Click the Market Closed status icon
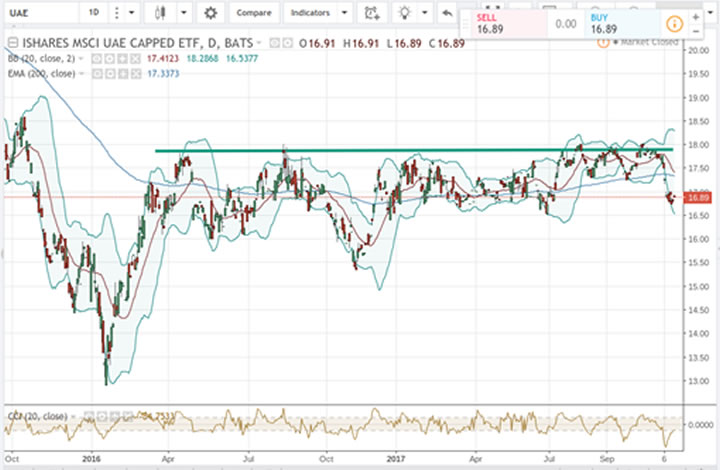This screenshot has width=720, height=470. click(603, 42)
